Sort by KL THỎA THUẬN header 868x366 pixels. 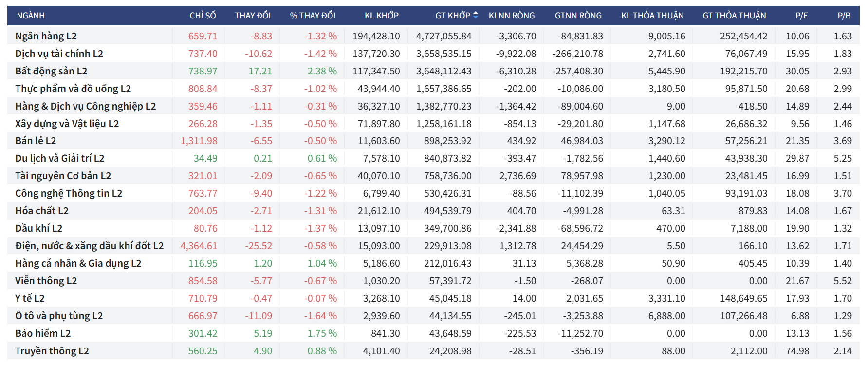(x=652, y=16)
